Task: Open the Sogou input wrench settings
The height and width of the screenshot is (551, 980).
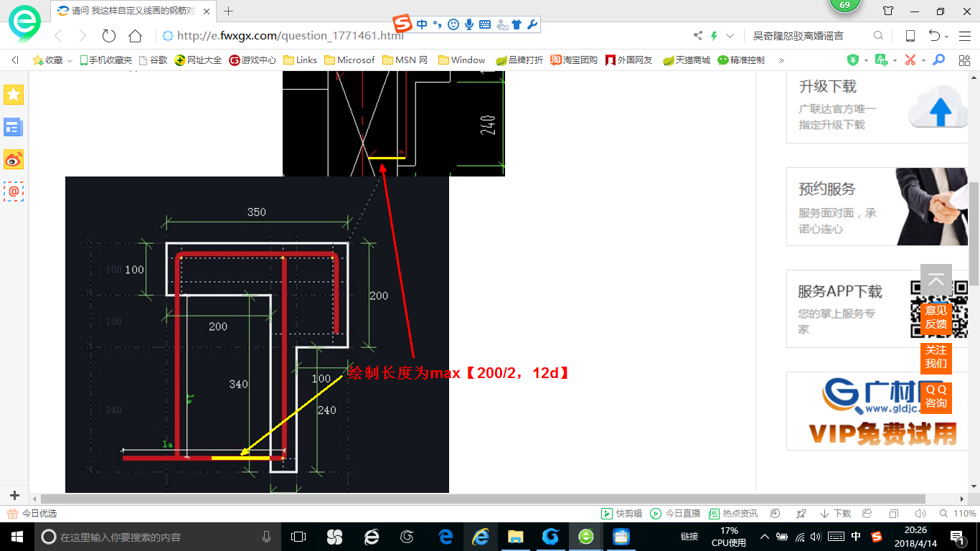Action: pos(532,24)
